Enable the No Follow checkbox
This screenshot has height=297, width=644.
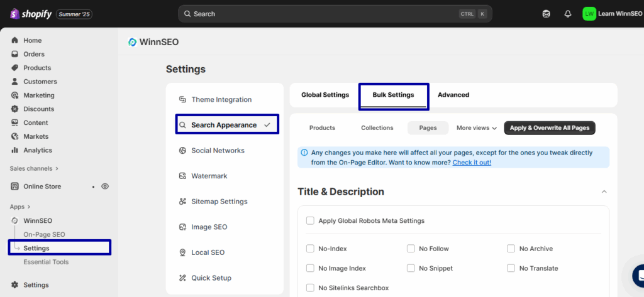coord(411,249)
